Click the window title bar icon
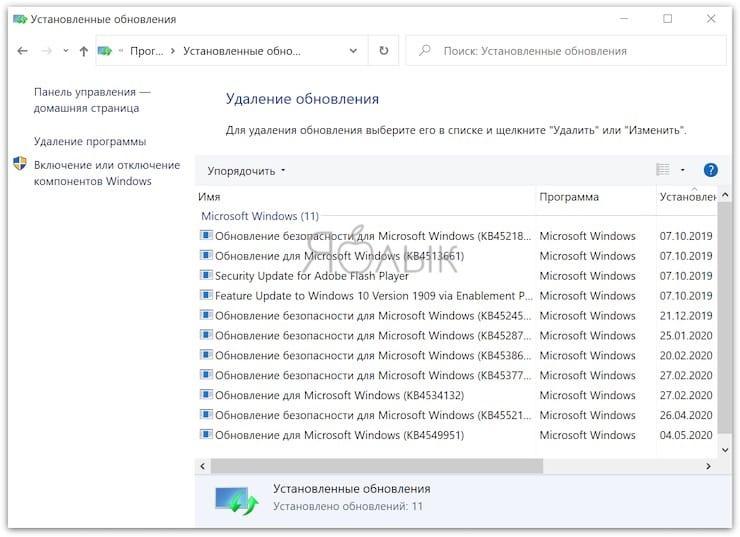Viewport: 740px width, 537px height. 20,19
